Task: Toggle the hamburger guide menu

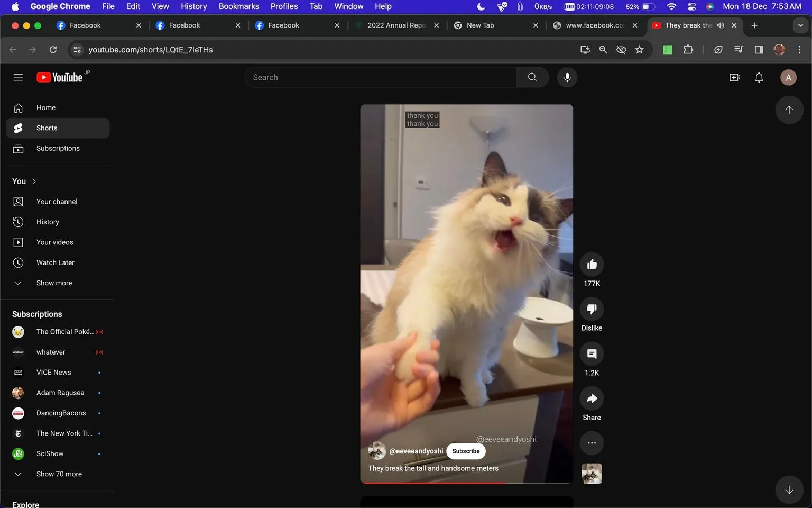Action: tap(18, 77)
